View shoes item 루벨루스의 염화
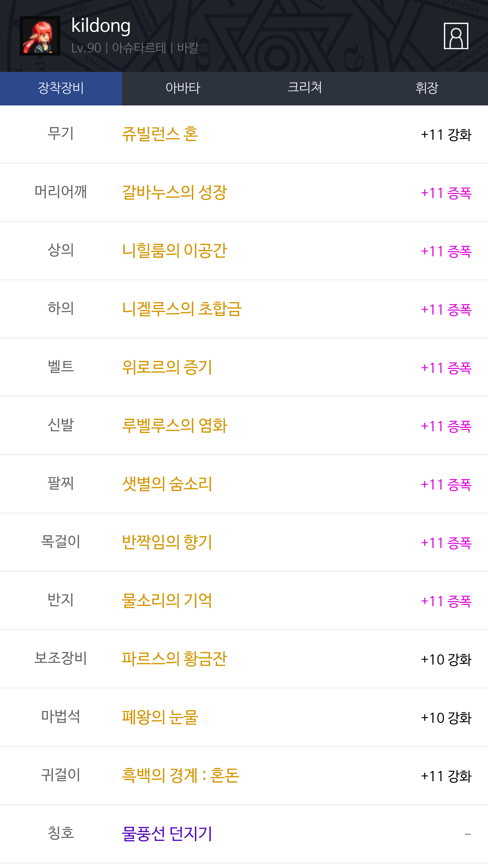Screen dimensions: 488x868 tap(175, 426)
